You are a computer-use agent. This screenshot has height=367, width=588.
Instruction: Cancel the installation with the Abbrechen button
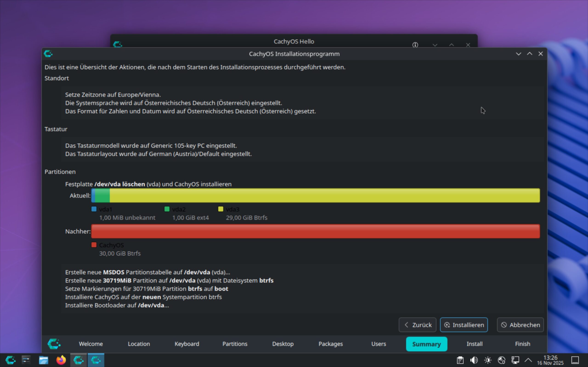click(x=520, y=325)
